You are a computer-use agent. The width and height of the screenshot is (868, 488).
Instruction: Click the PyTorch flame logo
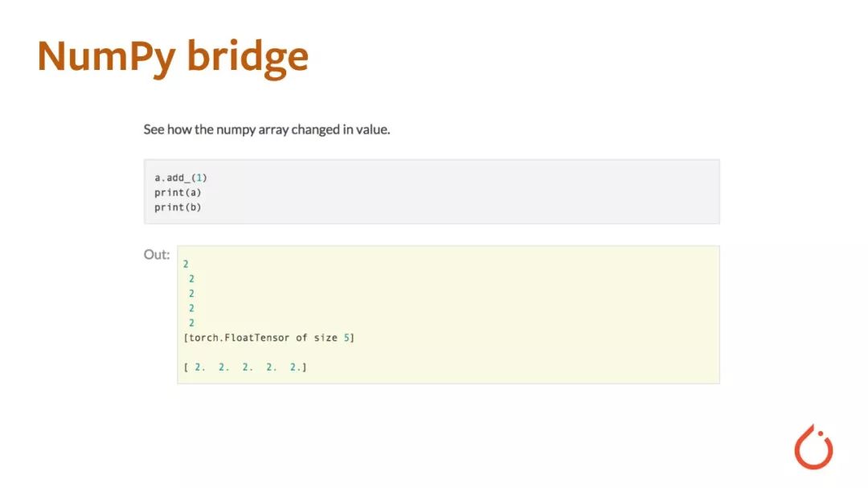click(x=813, y=447)
